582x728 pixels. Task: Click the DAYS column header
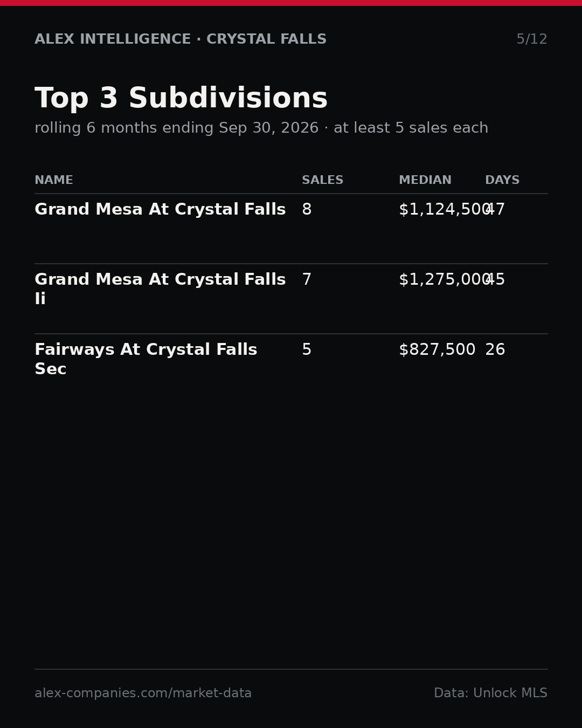pyautogui.click(x=502, y=181)
